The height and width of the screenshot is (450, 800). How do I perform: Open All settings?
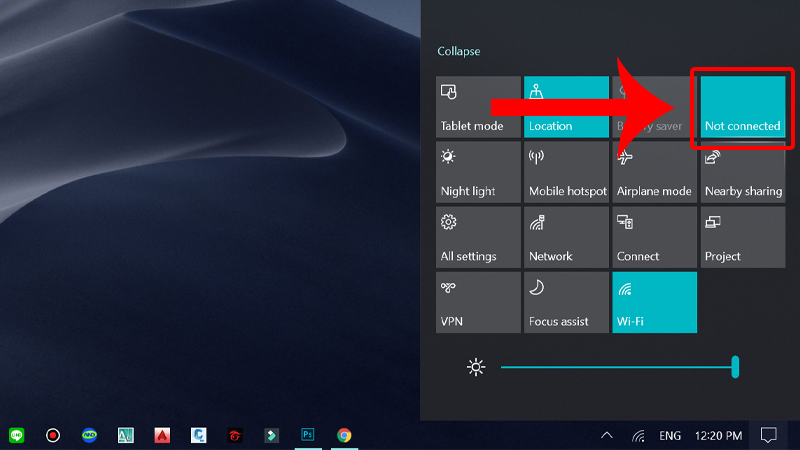(x=479, y=237)
